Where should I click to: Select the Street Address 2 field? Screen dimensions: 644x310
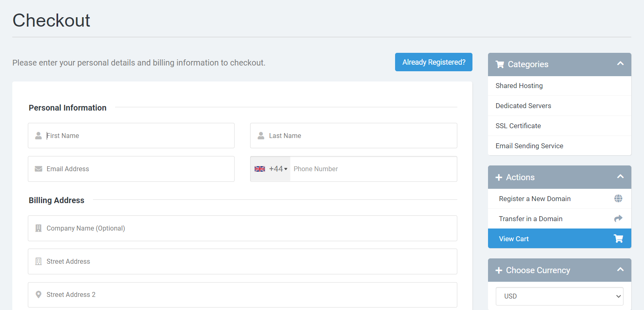(242, 295)
